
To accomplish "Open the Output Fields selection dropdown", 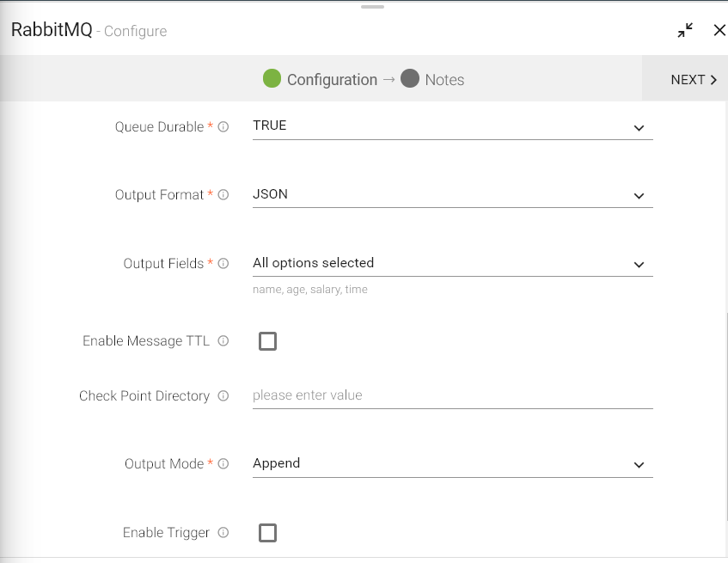I will pyautogui.click(x=452, y=264).
